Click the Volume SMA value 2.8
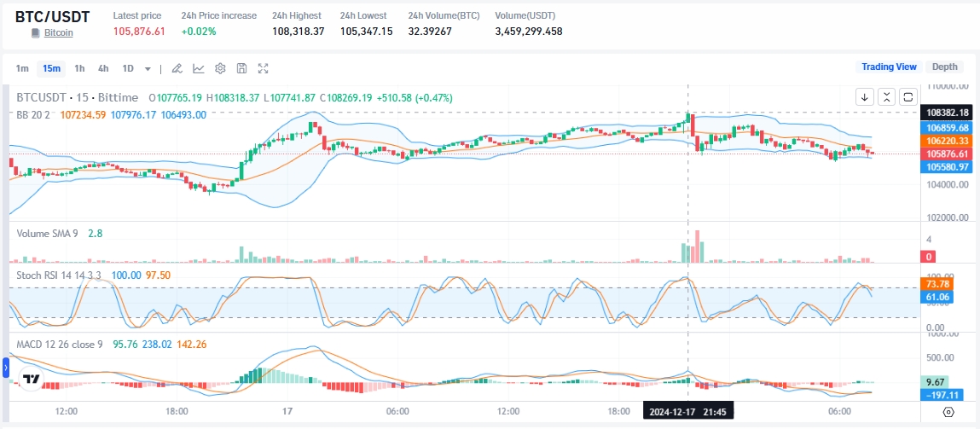 [x=95, y=233]
